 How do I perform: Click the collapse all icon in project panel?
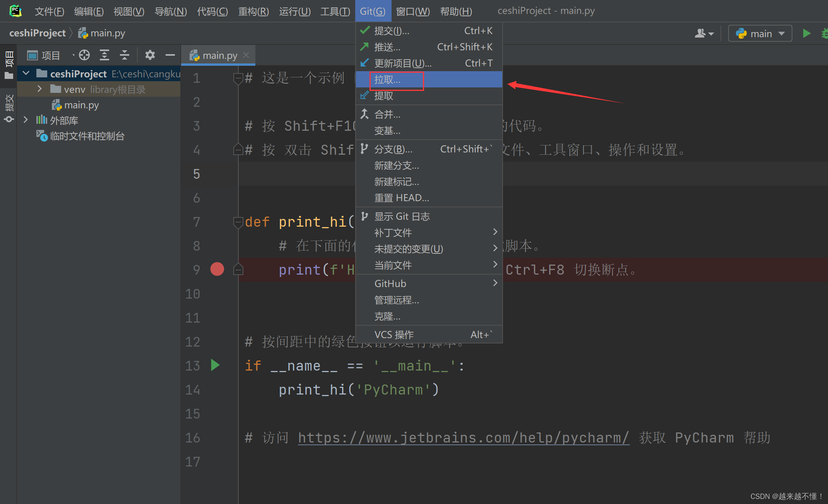(x=125, y=55)
